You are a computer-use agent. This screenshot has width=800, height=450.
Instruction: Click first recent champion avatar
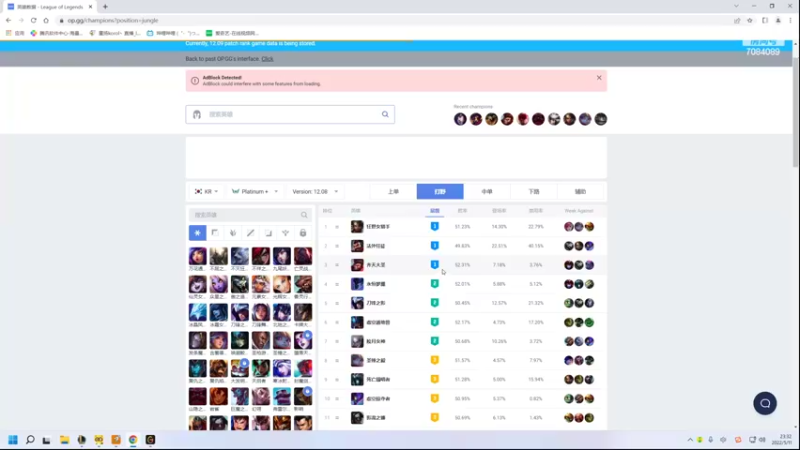(460, 119)
